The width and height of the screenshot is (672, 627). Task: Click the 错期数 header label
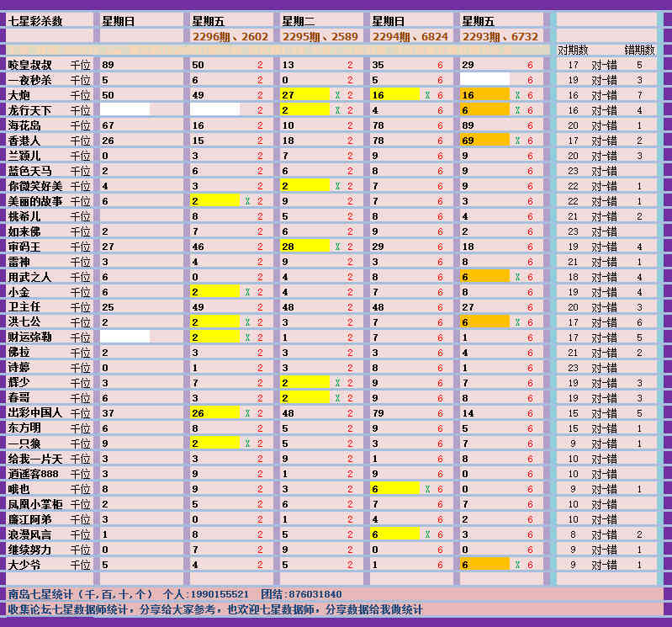638,50
